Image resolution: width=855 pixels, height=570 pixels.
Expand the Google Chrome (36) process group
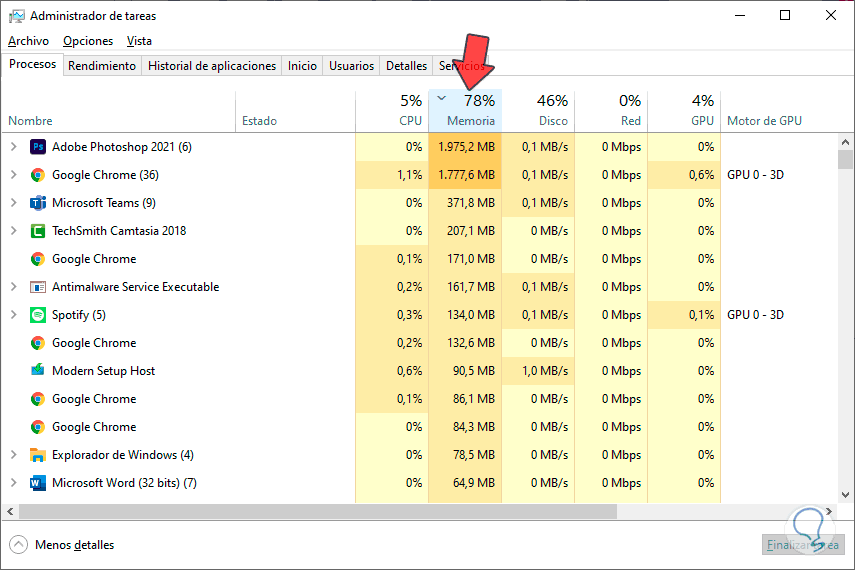coord(13,175)
